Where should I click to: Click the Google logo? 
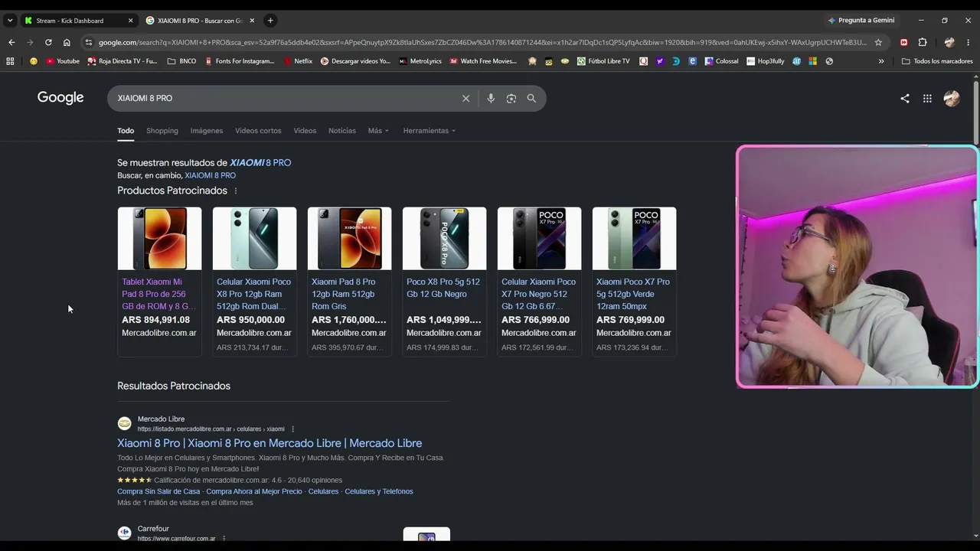(x=60, y=98)
